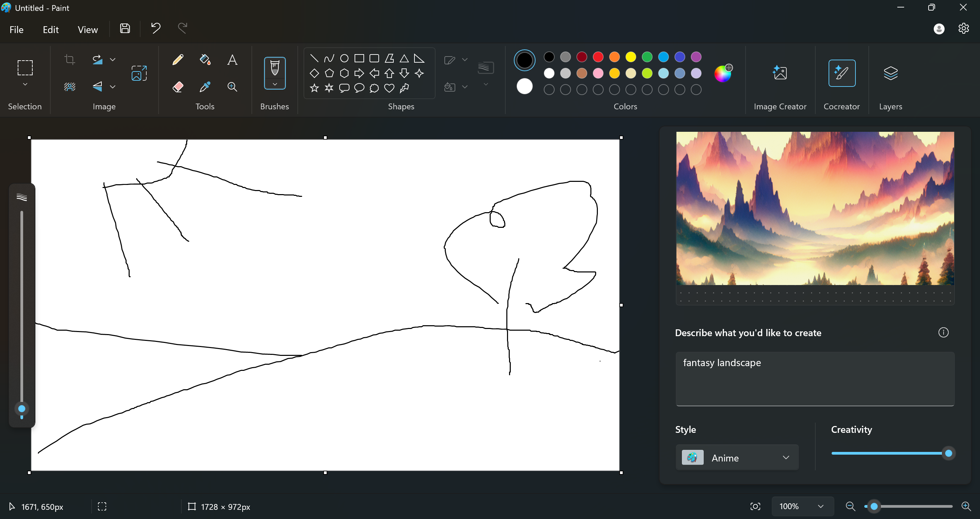Select black primary color circle

point(524,60)
